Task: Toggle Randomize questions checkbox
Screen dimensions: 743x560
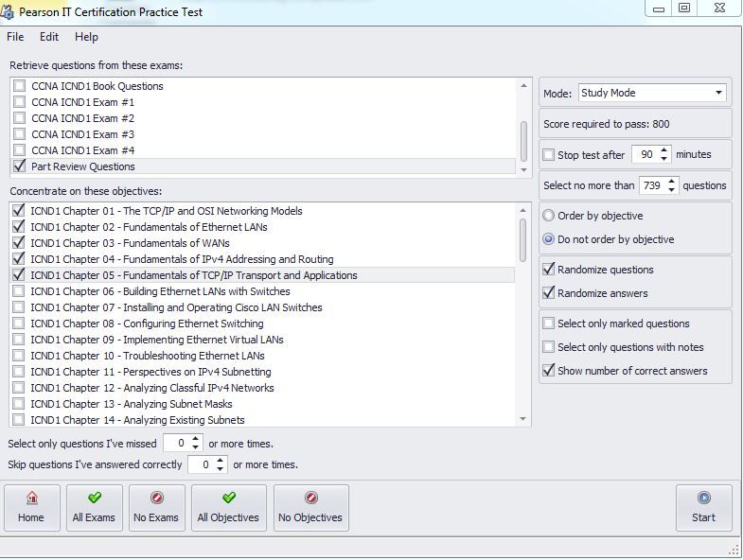Action: coord(548,269)
